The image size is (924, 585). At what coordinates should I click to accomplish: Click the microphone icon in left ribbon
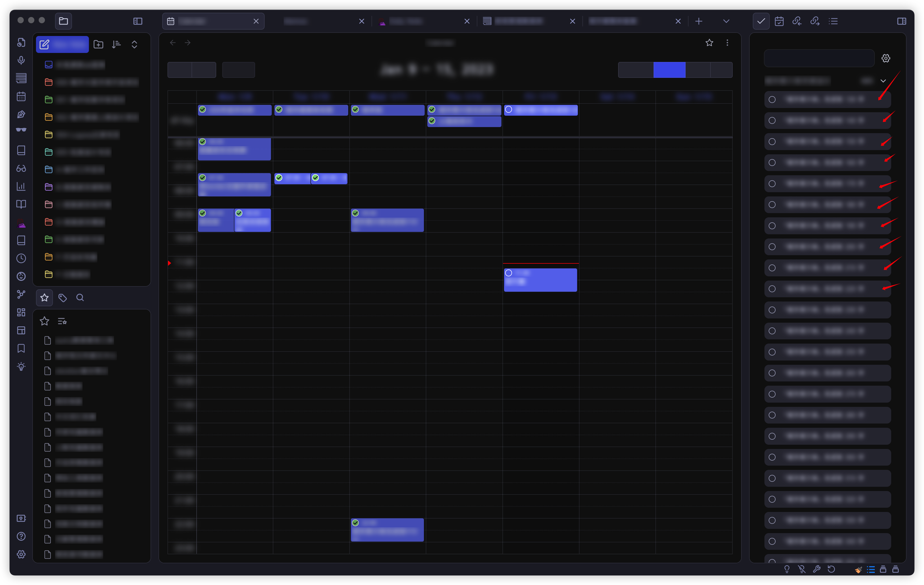point(21,60)
